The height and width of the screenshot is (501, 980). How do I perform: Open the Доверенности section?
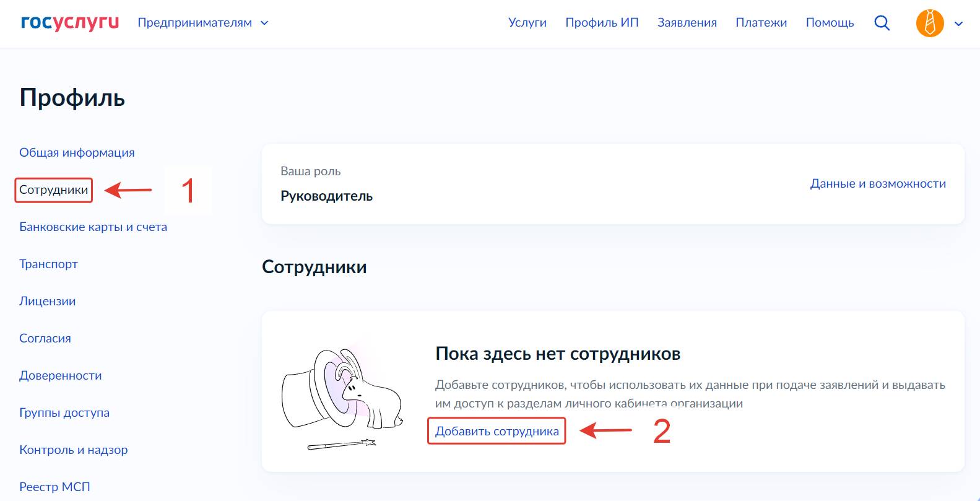coord(60,375)
